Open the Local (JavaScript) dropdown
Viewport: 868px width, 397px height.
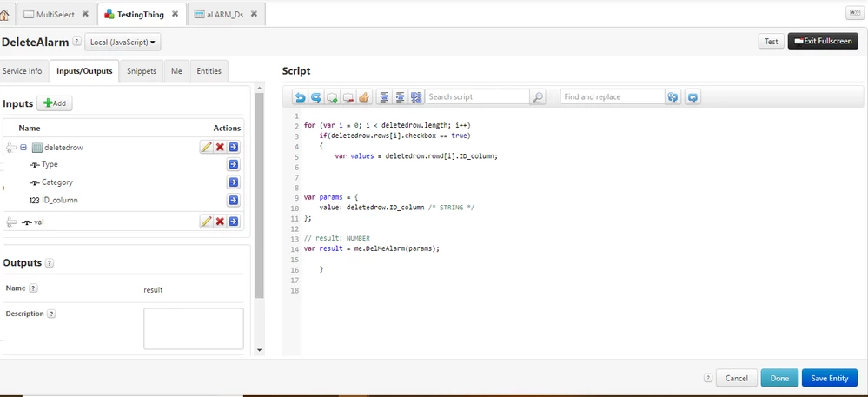pyautogui.click(x=123, y=42)
